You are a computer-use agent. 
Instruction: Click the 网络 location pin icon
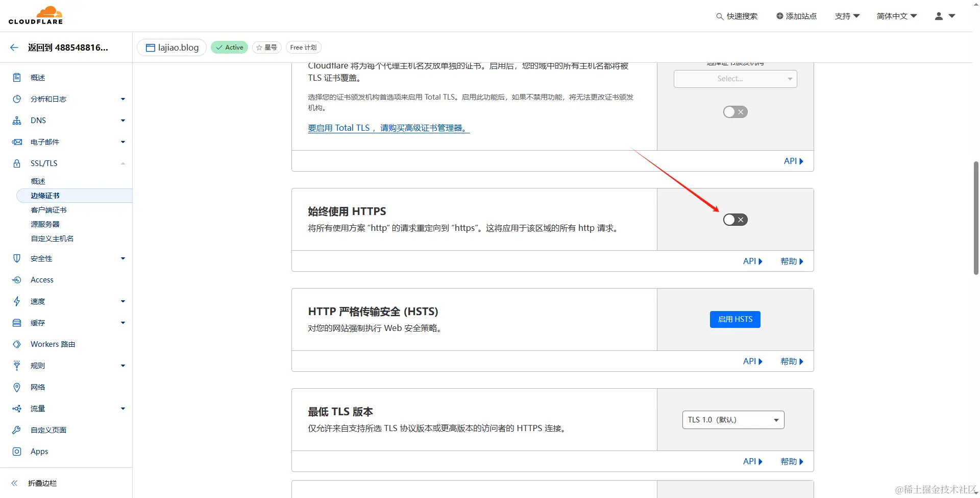[17, 387]
